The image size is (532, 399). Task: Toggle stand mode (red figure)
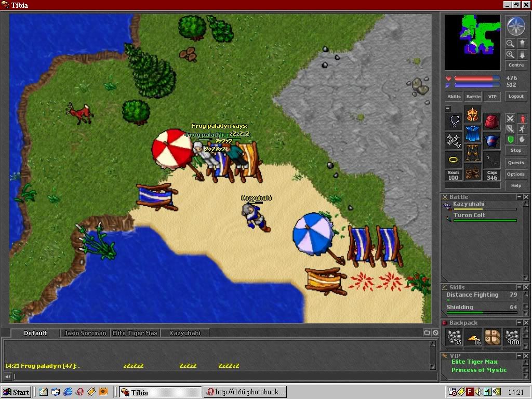point(522,118)
